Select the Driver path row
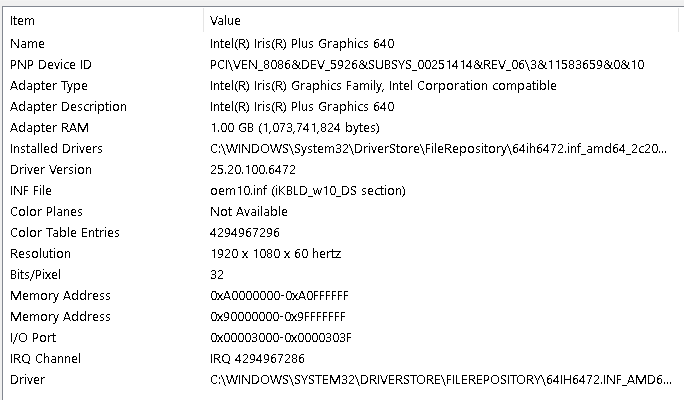 [x=341, y=379]
